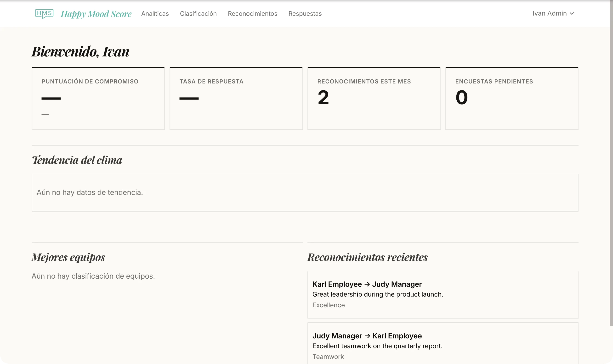Click the Reconocimientos este mes card
The width and height of the screenshot is (613, 364).
[374, 98]
